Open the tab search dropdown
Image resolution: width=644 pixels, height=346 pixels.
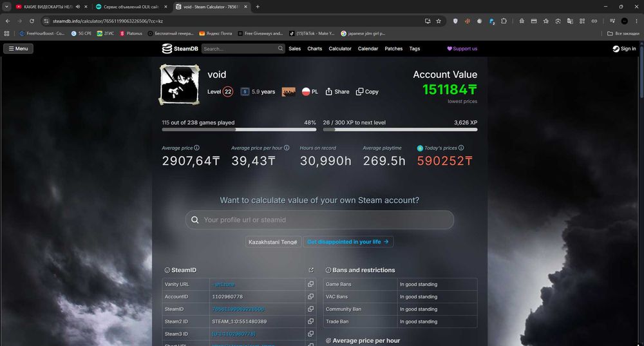click(6, 6)
